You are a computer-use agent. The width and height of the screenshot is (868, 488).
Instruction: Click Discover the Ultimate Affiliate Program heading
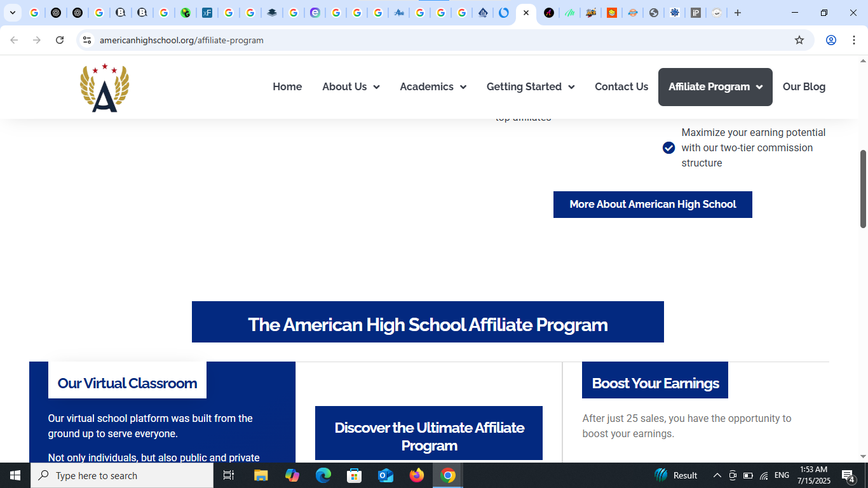pyautogui.click(x=429, y=437)
